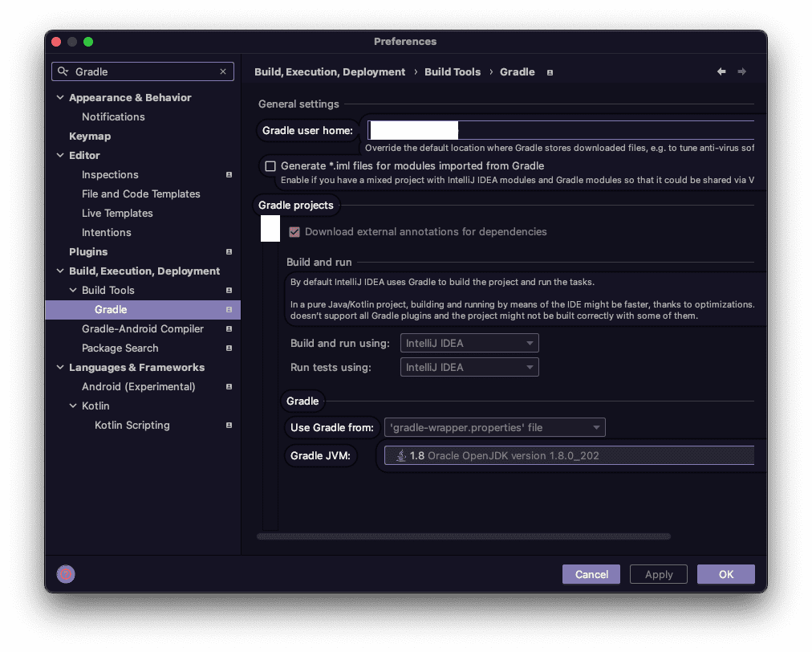Click the search magnifier icon
Screen dimensions: 812x652
[x=63, y=71]
